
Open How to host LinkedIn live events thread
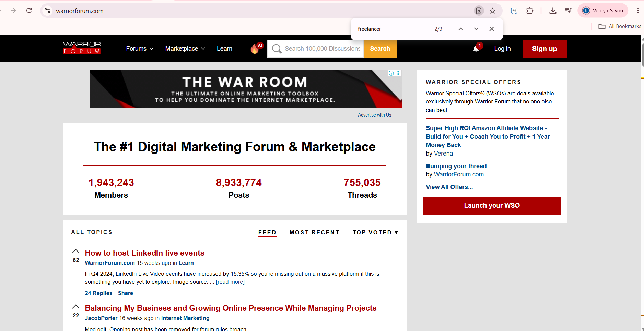tap(144, 253)
